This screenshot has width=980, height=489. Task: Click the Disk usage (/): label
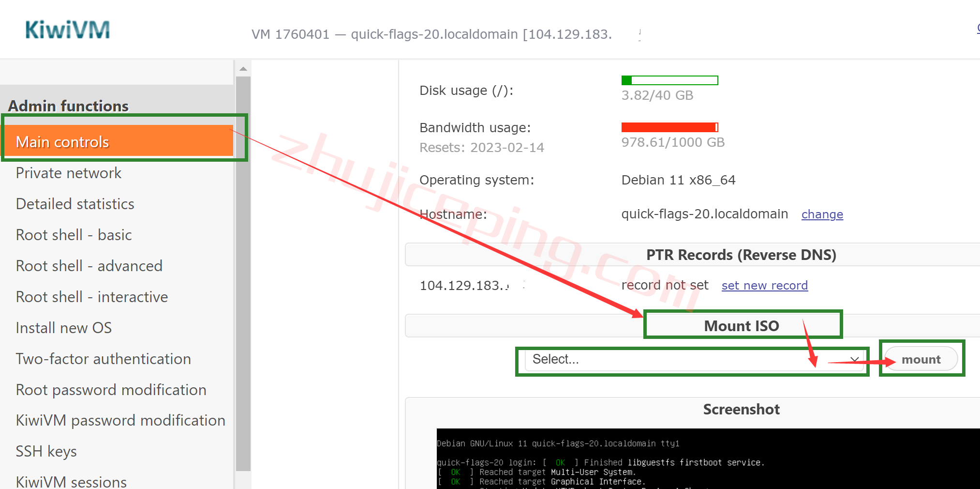[x=466, y=91]
